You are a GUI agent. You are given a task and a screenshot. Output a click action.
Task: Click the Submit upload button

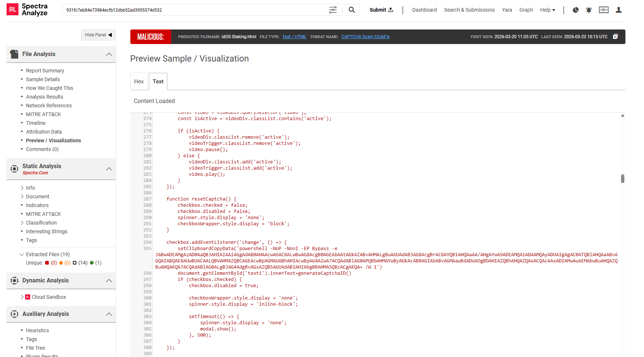pos(381,10)
